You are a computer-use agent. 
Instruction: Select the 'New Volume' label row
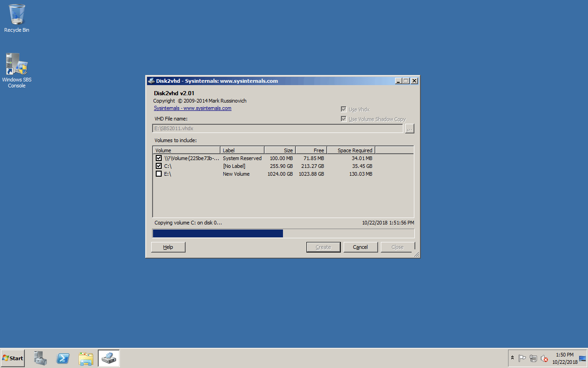pyautogui.click(x=236, y=174)
